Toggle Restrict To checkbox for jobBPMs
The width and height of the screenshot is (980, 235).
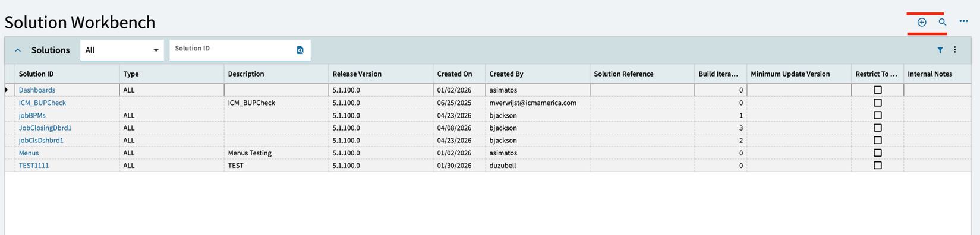[877, 115]
